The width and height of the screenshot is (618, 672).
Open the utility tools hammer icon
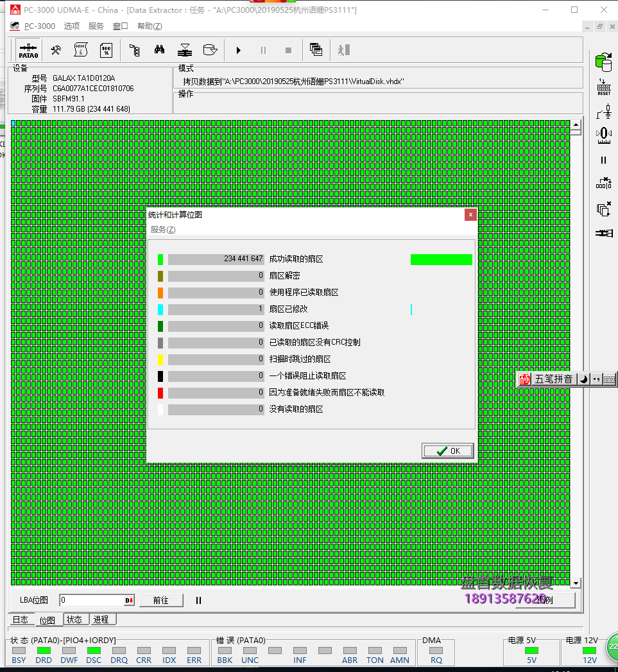[55, 49]
